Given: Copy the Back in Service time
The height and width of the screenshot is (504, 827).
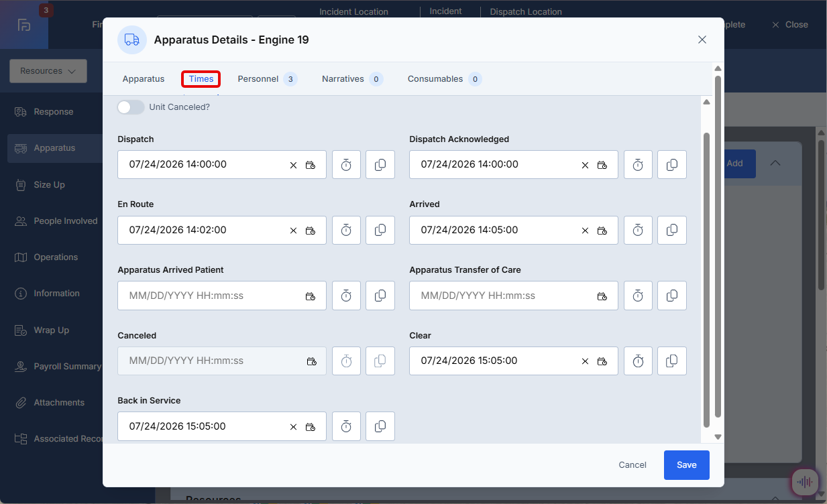Looking at the screenshot, I should click(x=380, y=426).
